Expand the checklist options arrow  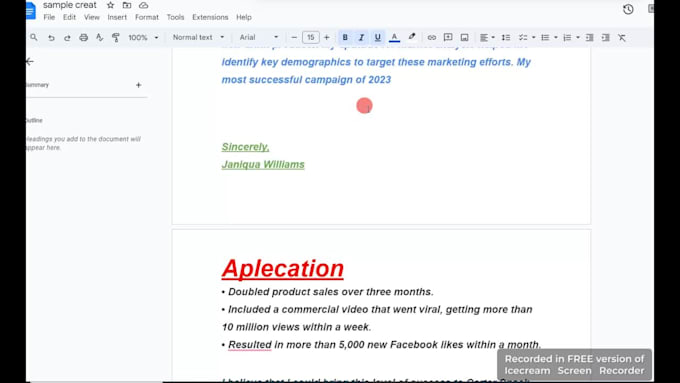point(533,38)
